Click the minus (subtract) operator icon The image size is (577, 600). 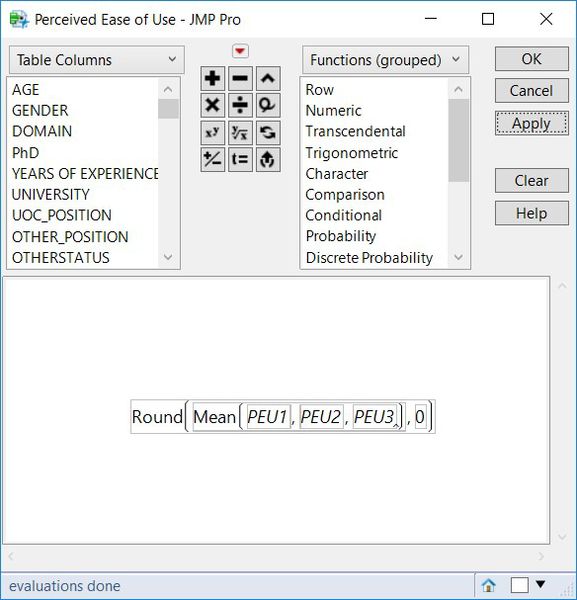(240, 78)
